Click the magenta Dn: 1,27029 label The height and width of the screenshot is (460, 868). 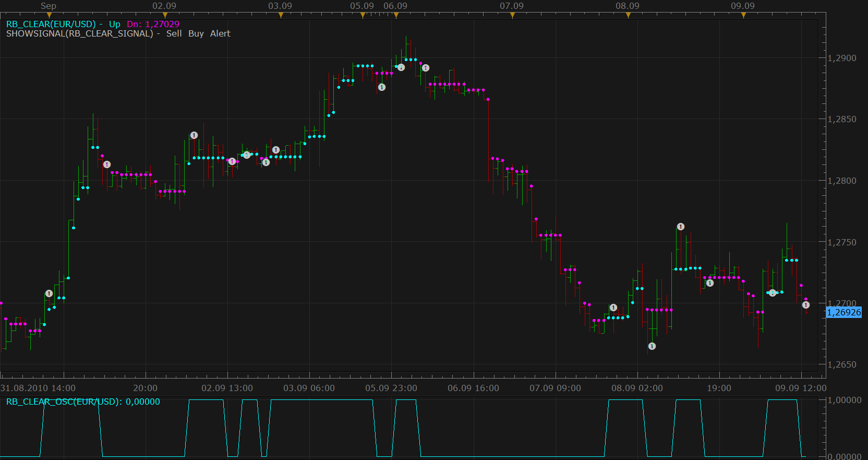pos(153,24)
